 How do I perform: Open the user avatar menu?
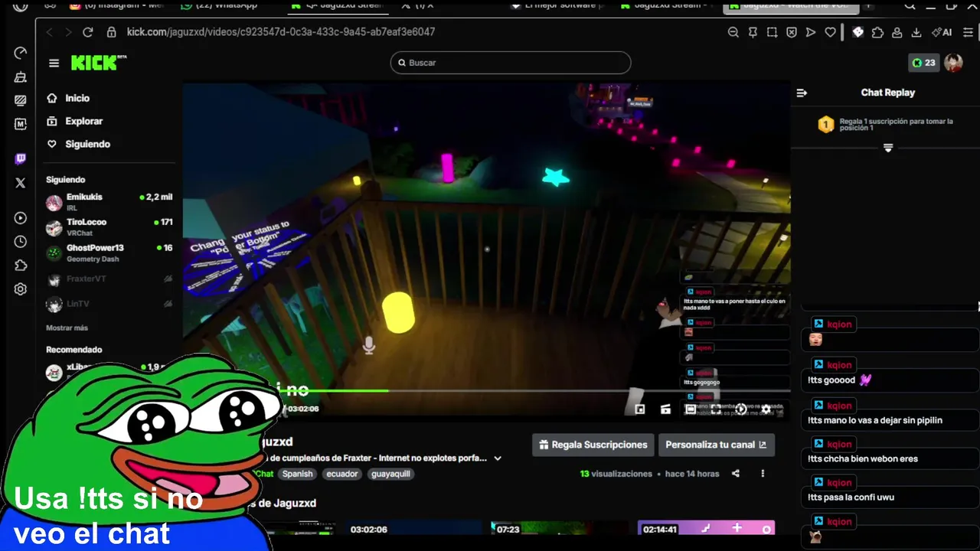pos(953,63)
